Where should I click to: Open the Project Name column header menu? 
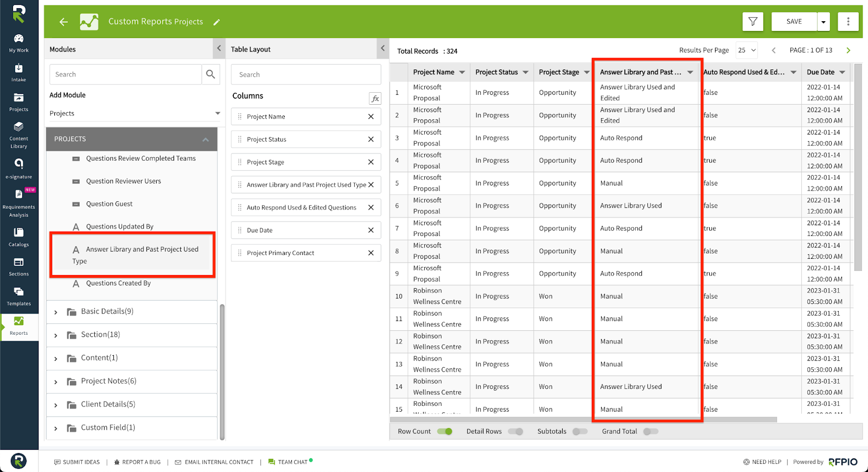(x=462, y=72)
